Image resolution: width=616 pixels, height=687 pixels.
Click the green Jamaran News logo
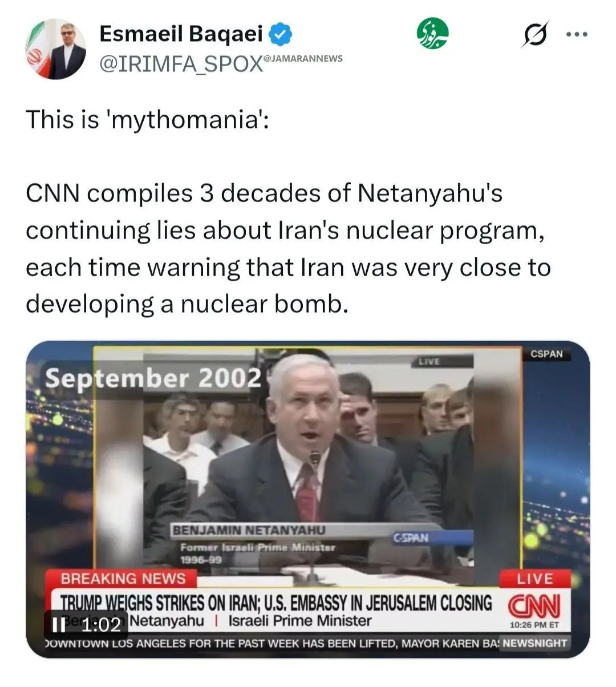coord(433,33)
